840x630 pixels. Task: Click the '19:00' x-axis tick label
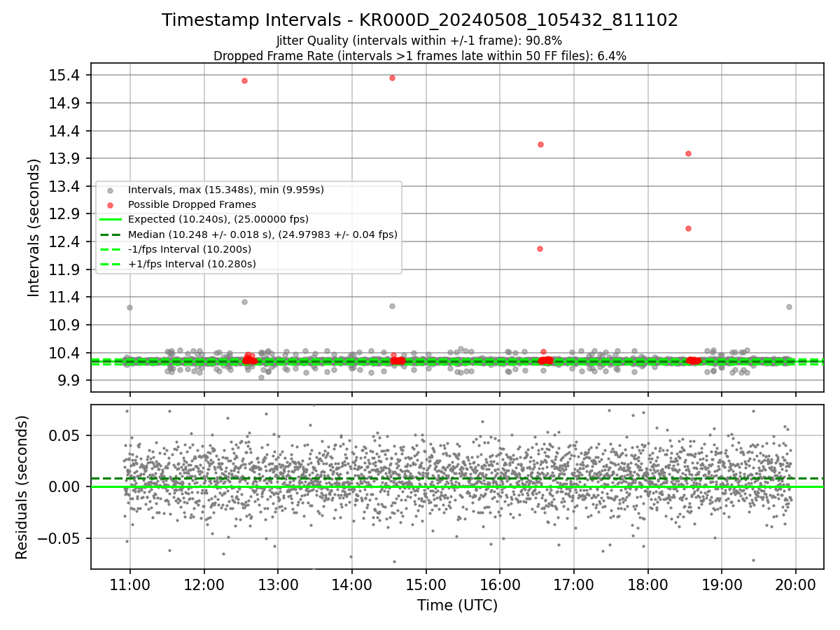pyautogui.click(x=722, y=584)
